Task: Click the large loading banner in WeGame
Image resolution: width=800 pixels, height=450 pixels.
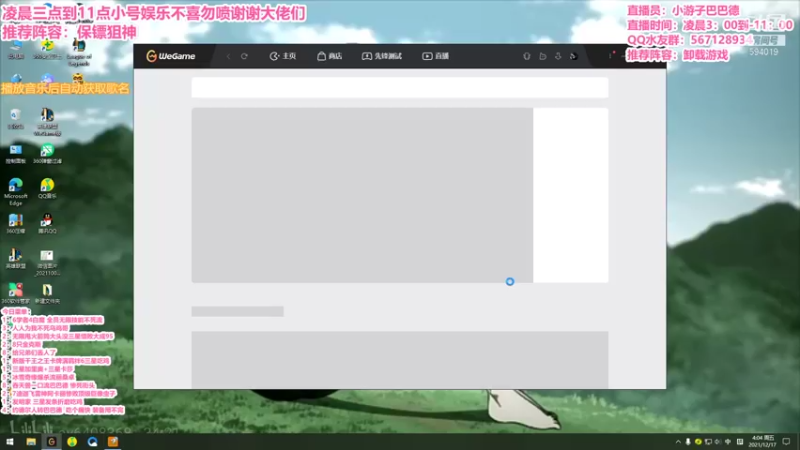Action: (x=362, y=195)
